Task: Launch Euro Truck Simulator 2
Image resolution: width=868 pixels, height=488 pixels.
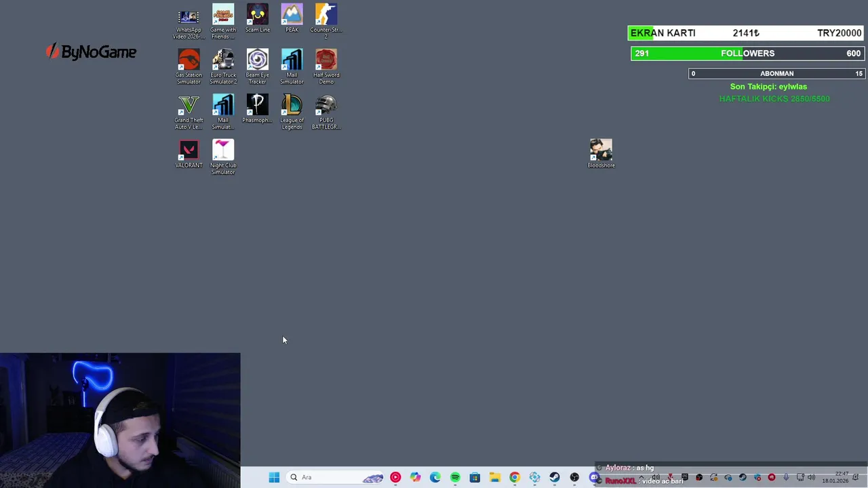Action: click(x=223, y=67)
